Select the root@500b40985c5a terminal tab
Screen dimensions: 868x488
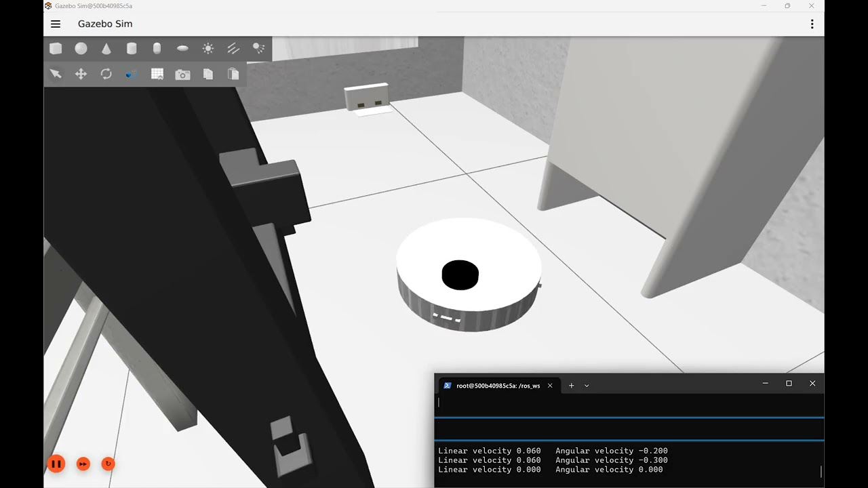coord(499,386)
